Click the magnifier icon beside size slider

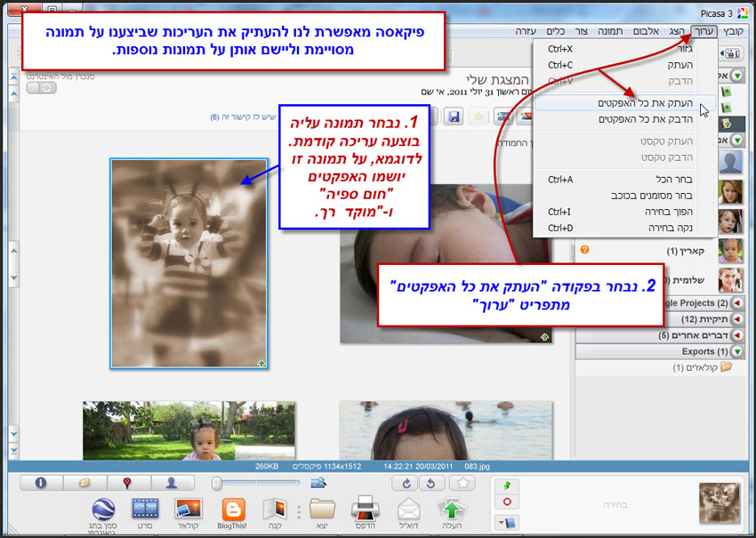(x=318, y=483)
